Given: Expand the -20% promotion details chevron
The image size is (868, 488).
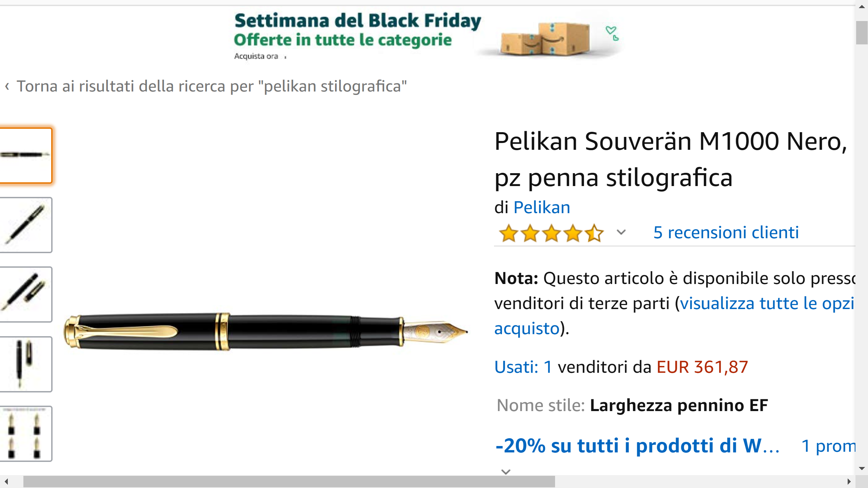Looking at the screenshot, I should (506, 472).
